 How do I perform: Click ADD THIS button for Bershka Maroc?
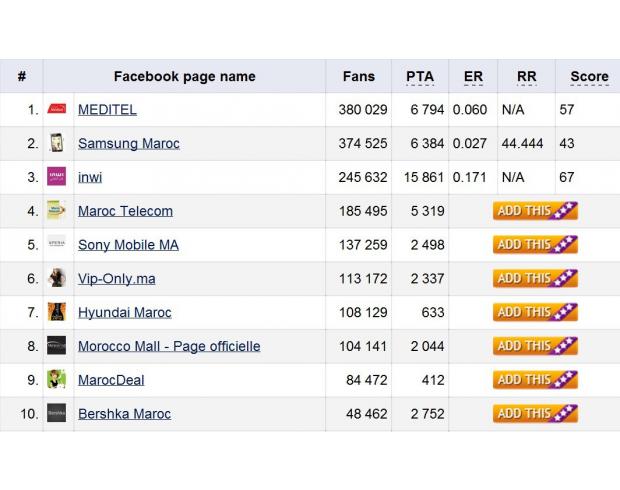coord(535,414)
